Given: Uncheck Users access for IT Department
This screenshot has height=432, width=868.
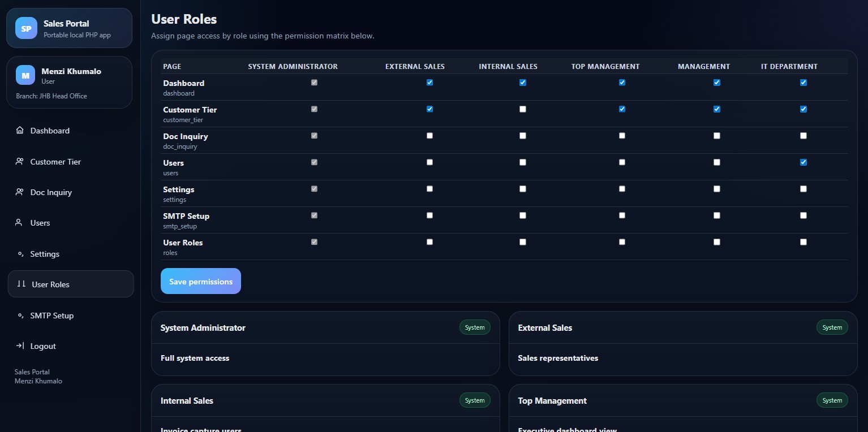Looking at the screenshot, I should 803,162.
